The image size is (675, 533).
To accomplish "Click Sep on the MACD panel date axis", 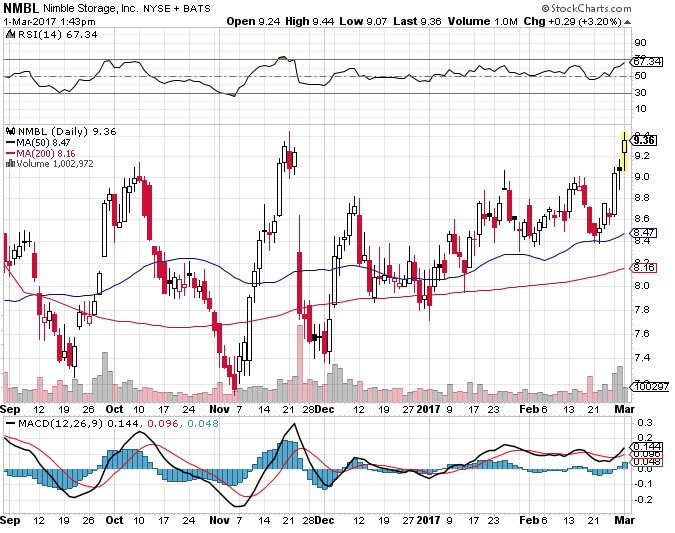I will click(10, 520).
